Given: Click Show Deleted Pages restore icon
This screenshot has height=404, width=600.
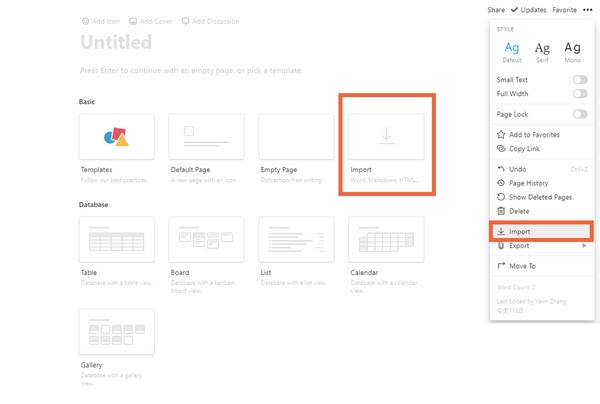Looking at the screenshot, I should pyautogui.click(x=501, y=197).
